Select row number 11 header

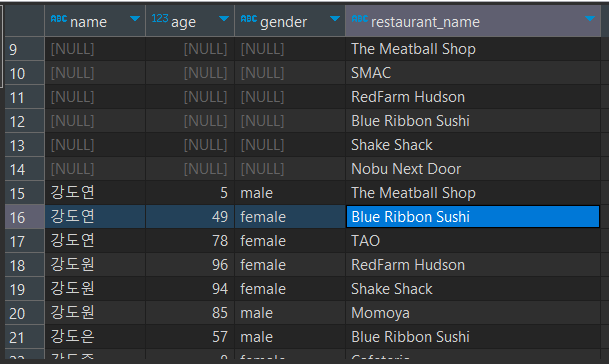(24, 97)
